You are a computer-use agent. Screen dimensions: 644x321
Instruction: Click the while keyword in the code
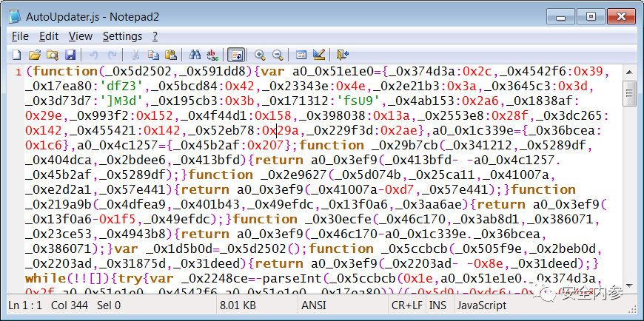pyautogui.click(x=45, y=278)
